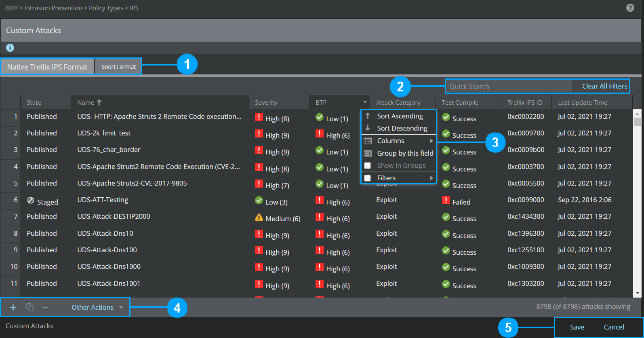Enable the Filters checkbox

click(x=368, y=178)
